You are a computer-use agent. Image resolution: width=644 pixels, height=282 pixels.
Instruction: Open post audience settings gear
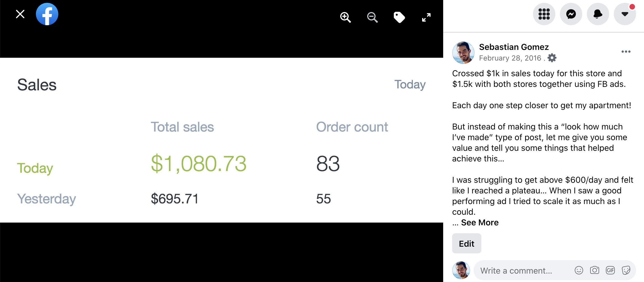coord(552,58)
